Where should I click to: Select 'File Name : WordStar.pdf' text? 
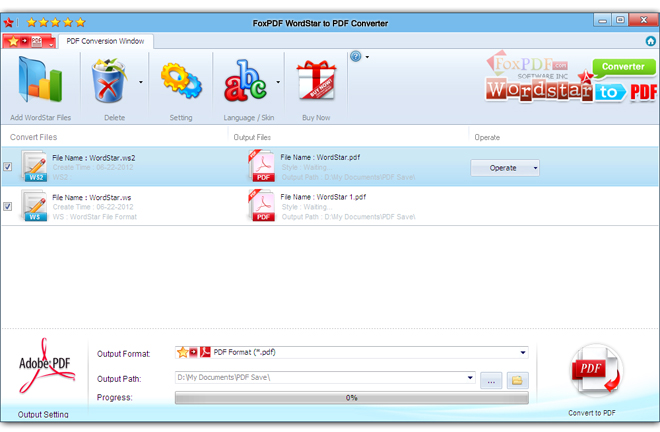point(320,157)
